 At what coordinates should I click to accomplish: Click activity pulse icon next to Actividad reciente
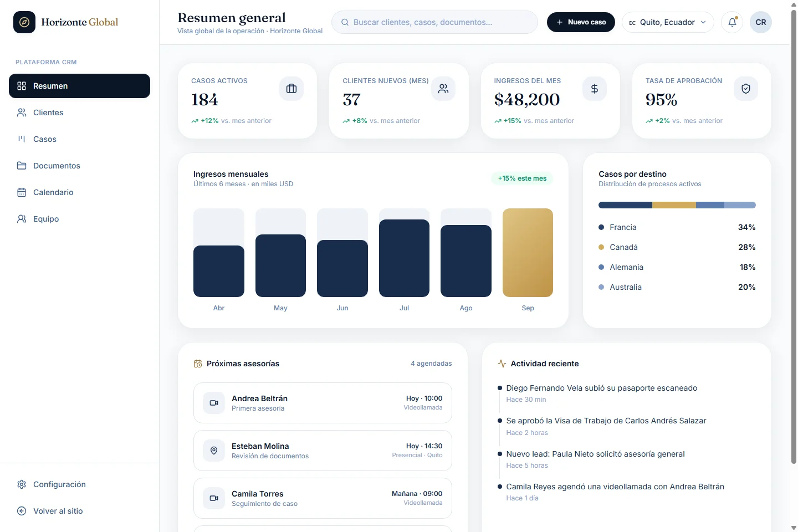(x=502, y=364)
